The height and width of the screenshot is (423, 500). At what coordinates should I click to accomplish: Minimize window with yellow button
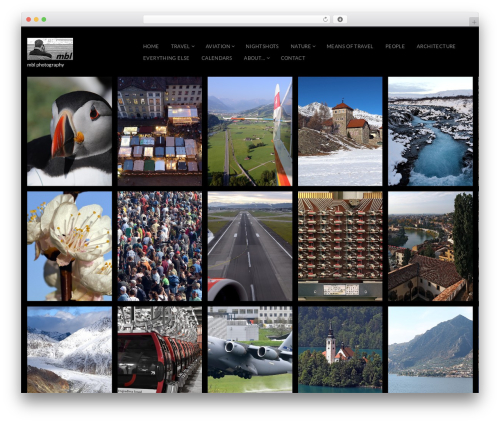pos(36,20)
